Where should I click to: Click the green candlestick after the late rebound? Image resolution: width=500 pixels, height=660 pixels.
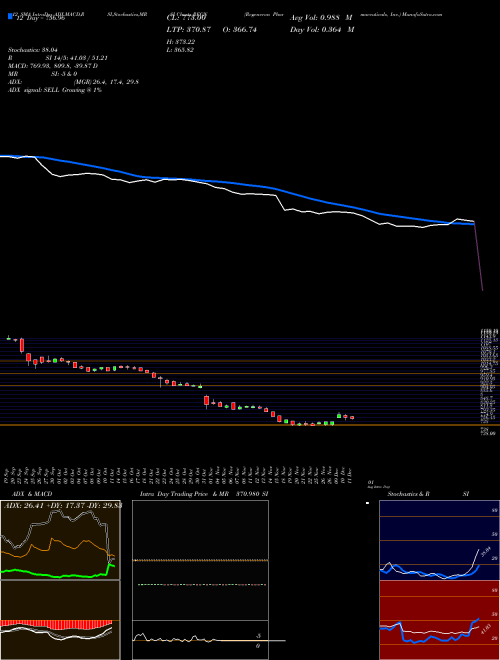339,415
